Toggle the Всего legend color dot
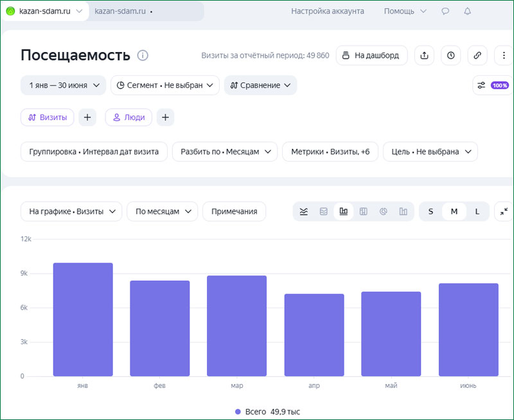 238,412
